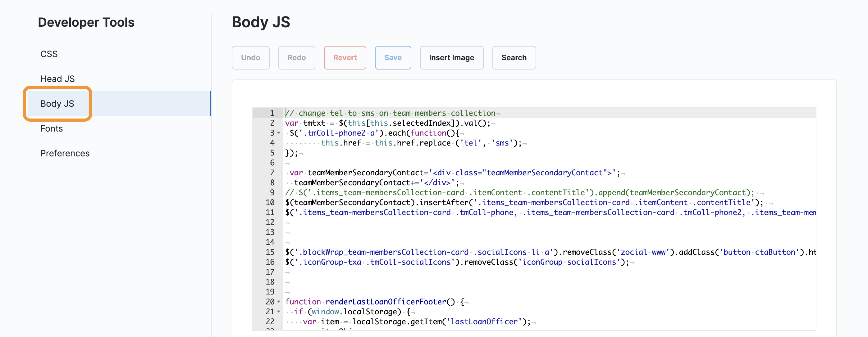
Task: Collapse fold arrow on line 20
Action: 279,302
